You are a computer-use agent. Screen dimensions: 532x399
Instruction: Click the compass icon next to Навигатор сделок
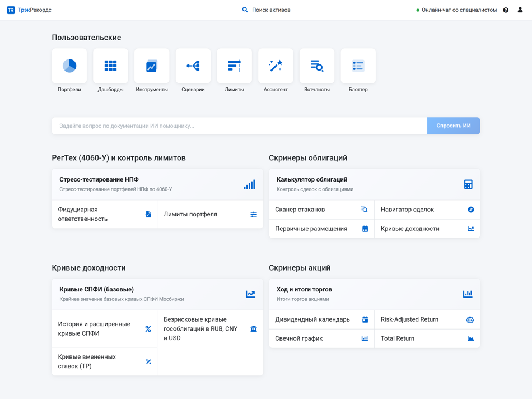[471, 210]
